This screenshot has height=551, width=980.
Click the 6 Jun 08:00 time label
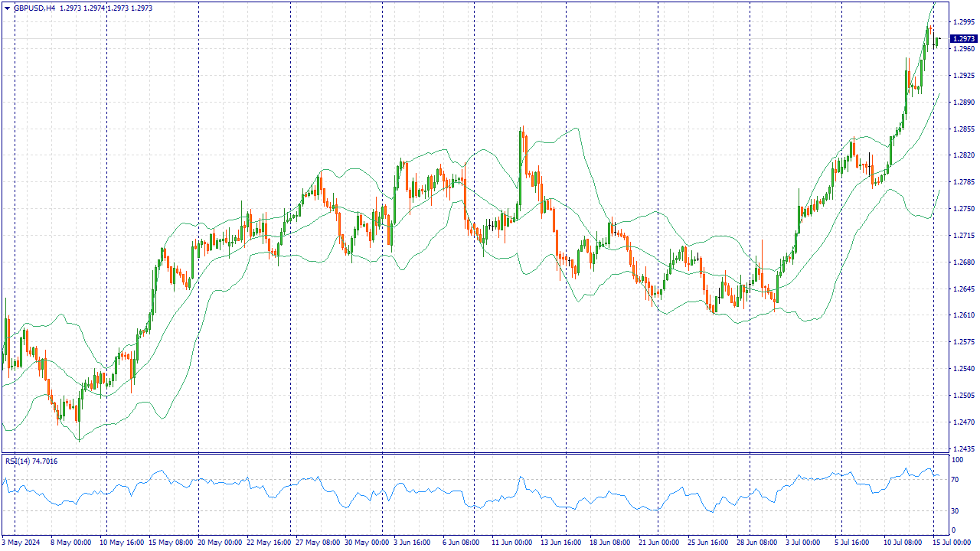click(x=461, y=543)
